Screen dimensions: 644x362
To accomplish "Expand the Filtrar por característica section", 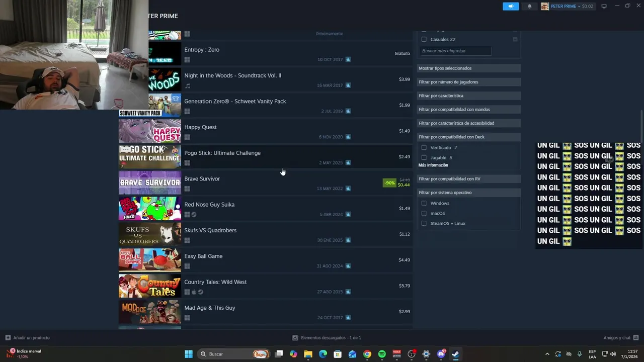I will pos(468,96).
